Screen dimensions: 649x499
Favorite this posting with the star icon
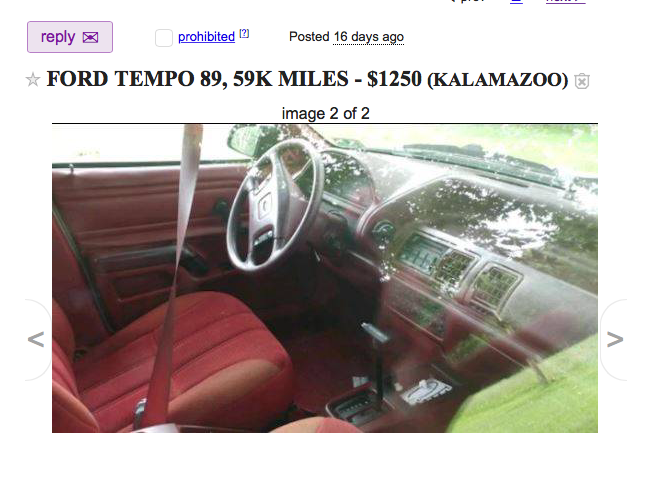click(x=33, y=79)
